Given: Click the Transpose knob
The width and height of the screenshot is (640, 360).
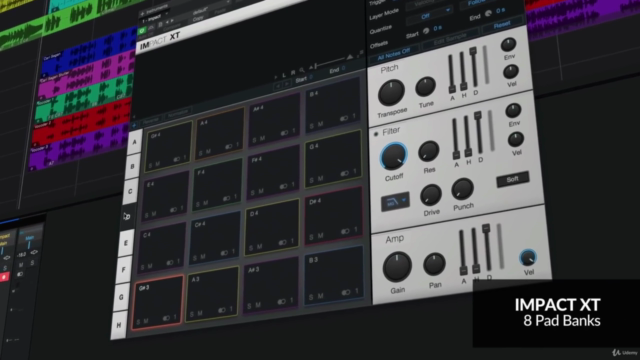Looking at the screenshot, I should coord(391,93).
